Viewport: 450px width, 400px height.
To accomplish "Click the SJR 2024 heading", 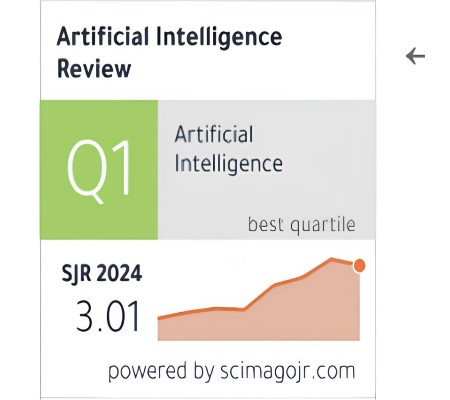I will pyautogui.click(x=102, y=273).
